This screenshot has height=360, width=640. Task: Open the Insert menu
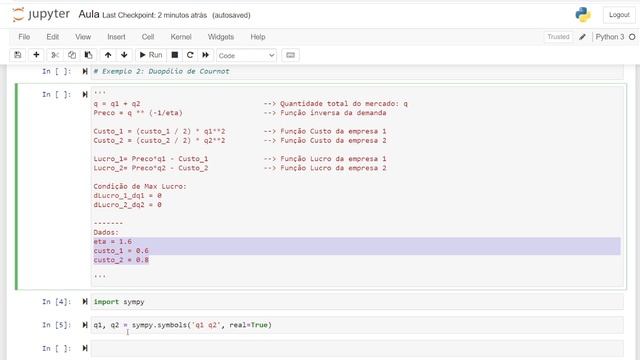click(116, 37)
